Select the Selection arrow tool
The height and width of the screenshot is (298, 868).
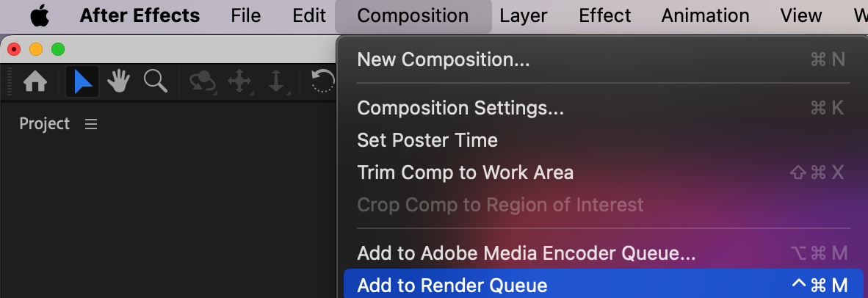coord(83,81)
